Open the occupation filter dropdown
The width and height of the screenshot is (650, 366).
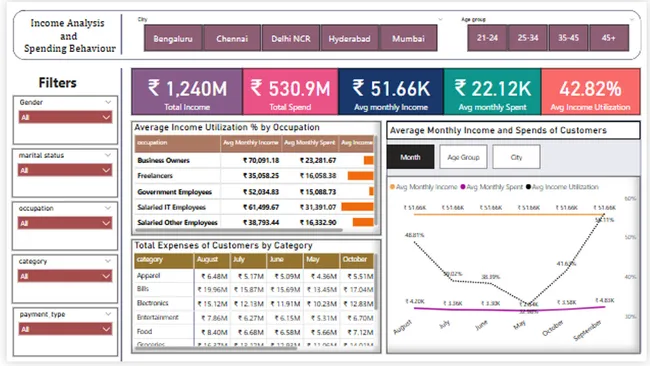click(65, 223)
